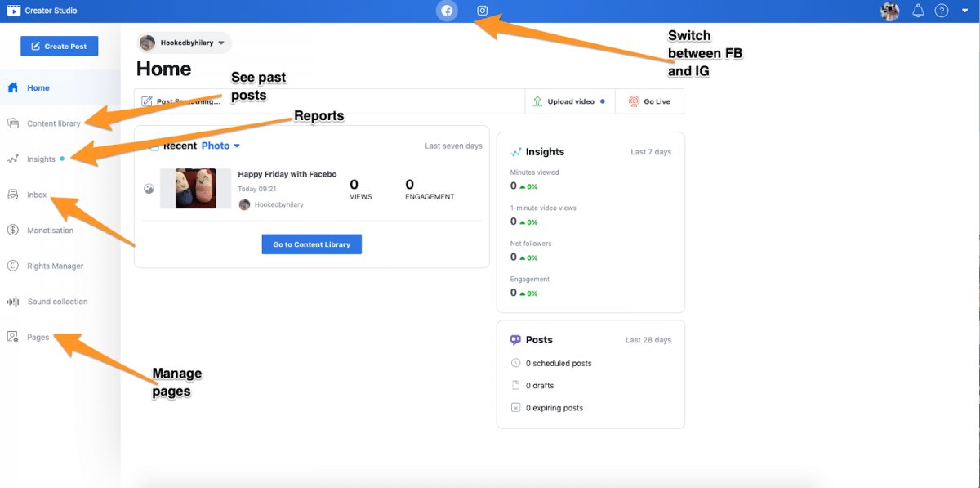Open the Happy Friday post thumbnail
980x488 pixels.
196,188
